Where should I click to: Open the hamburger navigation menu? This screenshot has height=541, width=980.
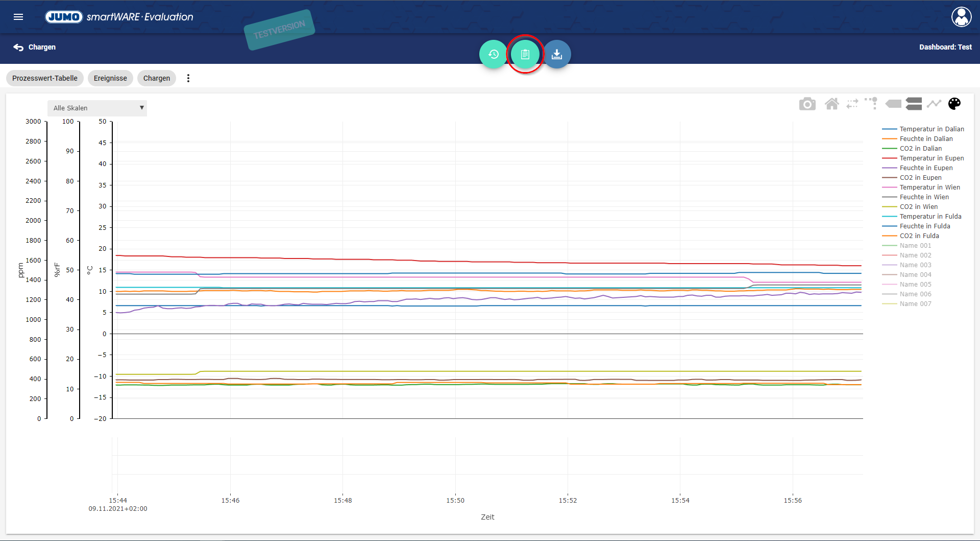coord(18,17)
